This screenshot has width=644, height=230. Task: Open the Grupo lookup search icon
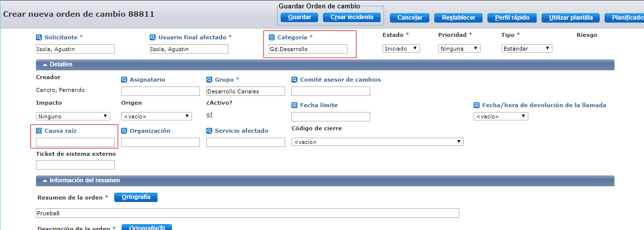209,80
